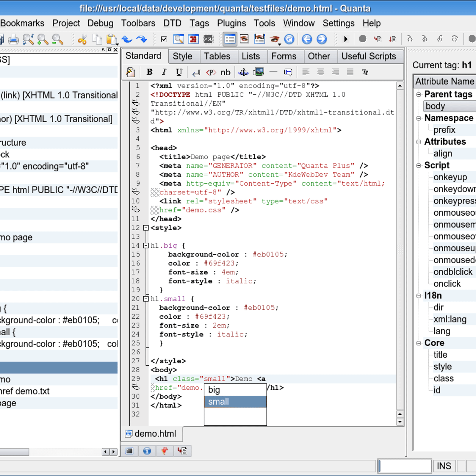Click the Italic formatting icon
The image size is (476, 476).
coord(164,72)
